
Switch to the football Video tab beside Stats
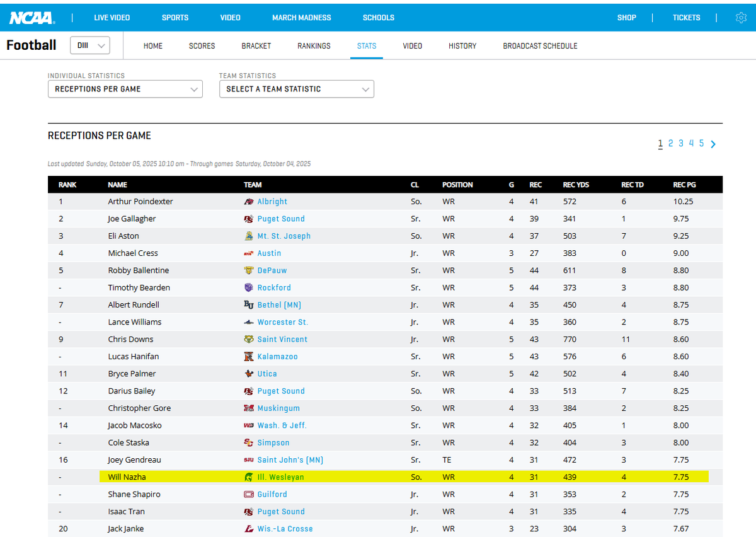413,46
